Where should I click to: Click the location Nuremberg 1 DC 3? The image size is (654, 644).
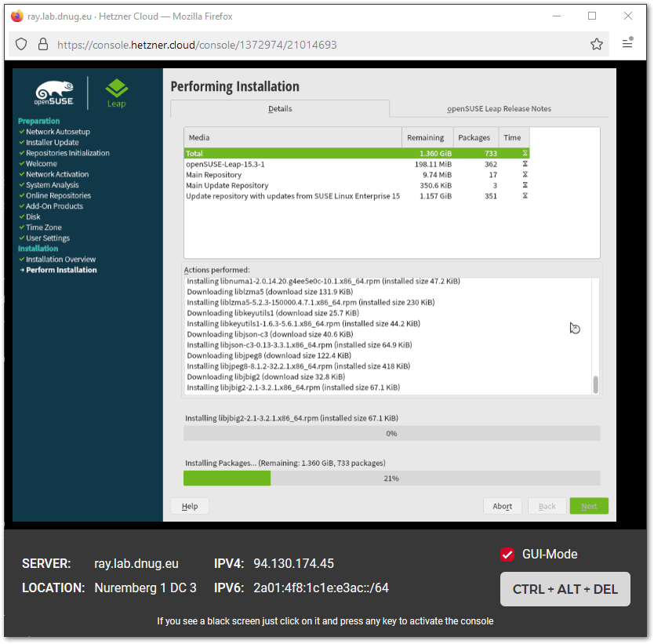click(145, 588)
